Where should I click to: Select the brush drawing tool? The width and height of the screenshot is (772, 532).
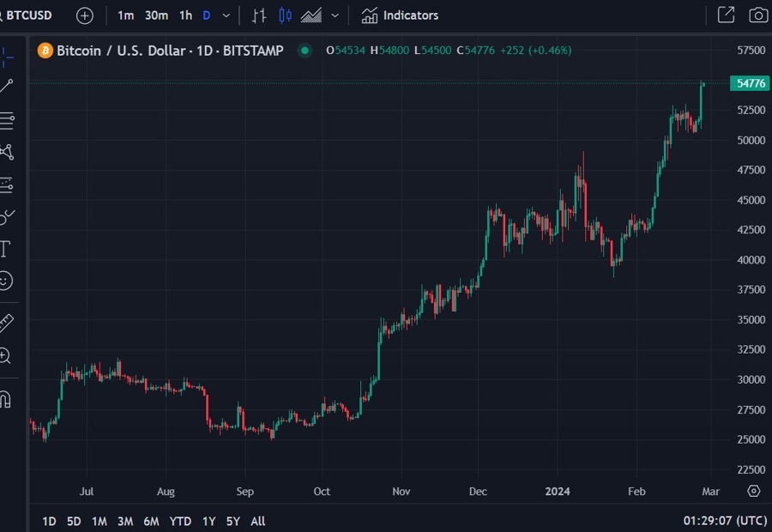[x=7, y=217]
